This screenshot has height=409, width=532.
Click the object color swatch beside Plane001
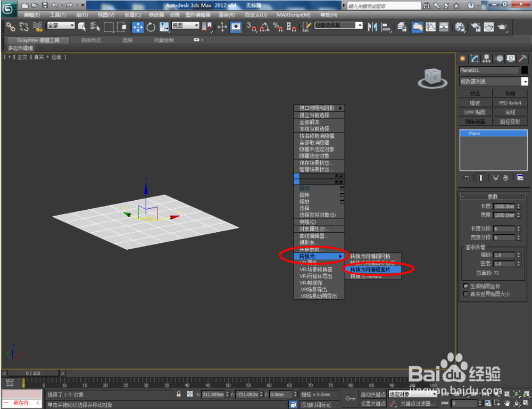[525, 70]
